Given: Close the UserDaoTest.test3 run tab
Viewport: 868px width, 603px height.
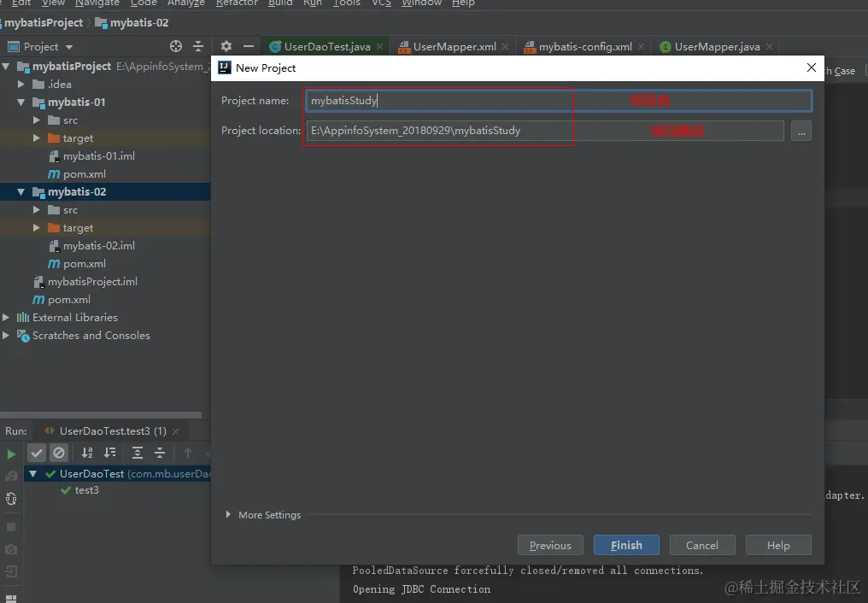Looking at the screenshot, I should (x=175, y=431).
